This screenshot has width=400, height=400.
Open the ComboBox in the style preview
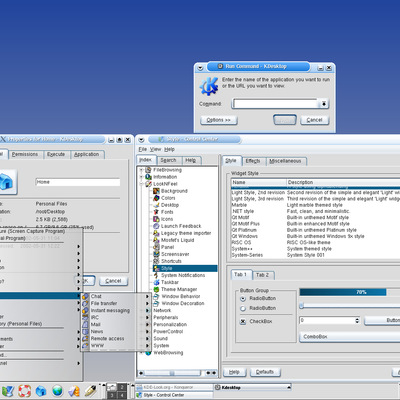350,337
